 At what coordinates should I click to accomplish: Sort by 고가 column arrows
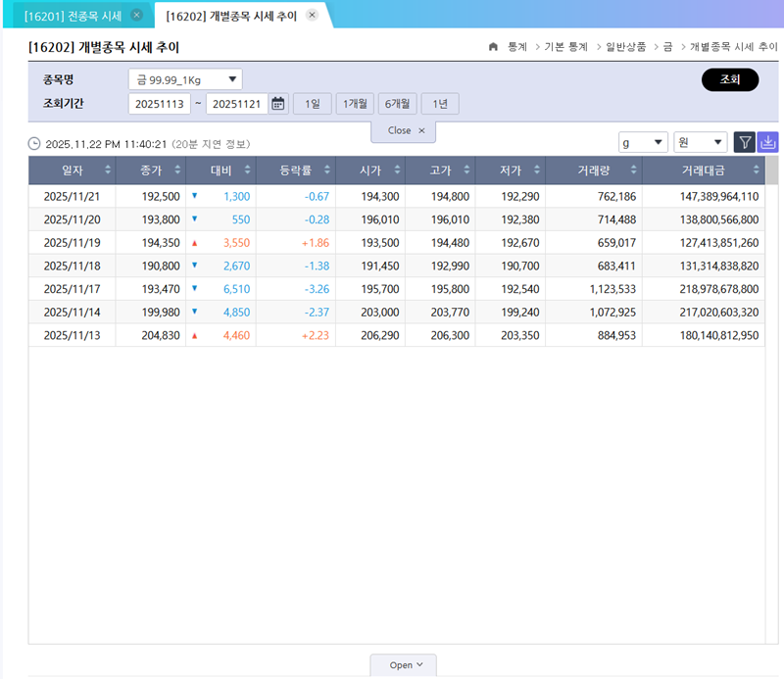[x=466, y=170]
